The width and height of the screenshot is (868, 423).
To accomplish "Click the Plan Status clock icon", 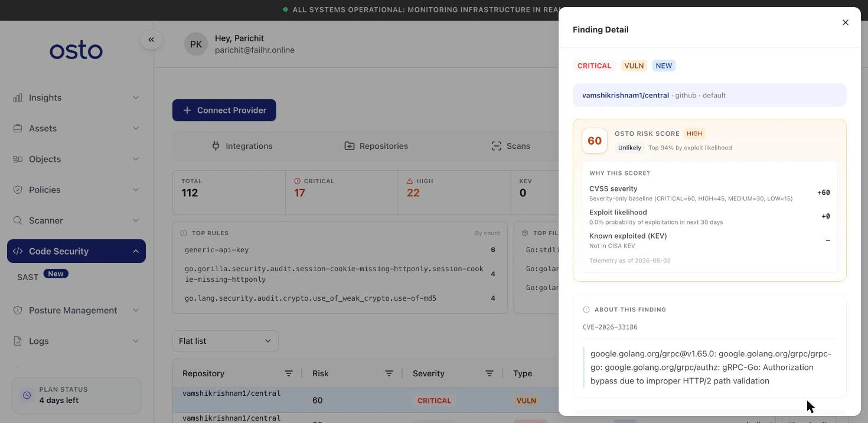I will click(x=27, y=395).
